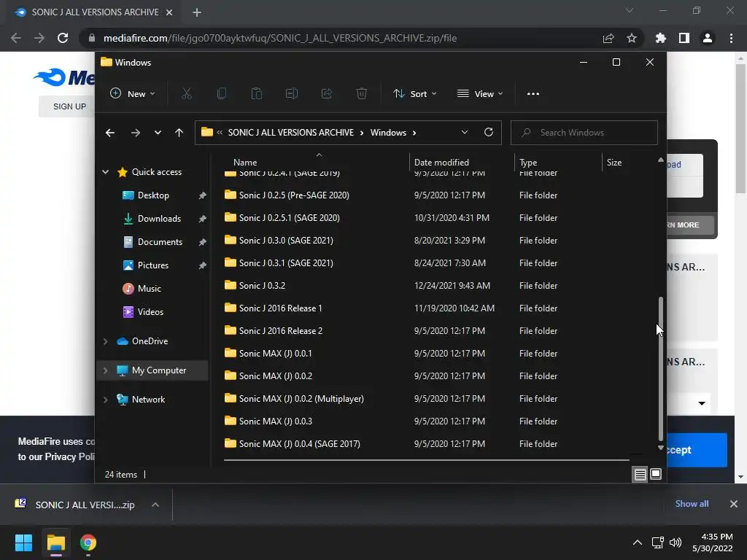Select folder Sonic J 0.3.2
The width and height of the screenshot is (747, 560).
[x=262, y=286]
